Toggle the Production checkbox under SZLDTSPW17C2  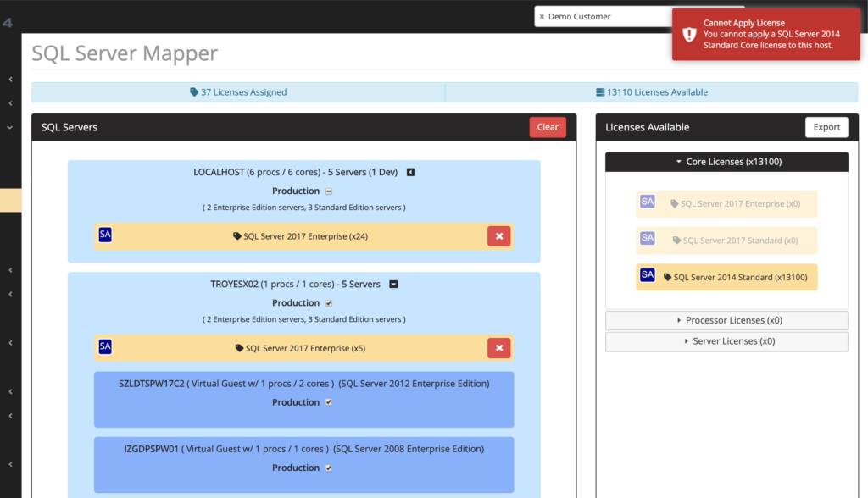click(x=328, y=402)
